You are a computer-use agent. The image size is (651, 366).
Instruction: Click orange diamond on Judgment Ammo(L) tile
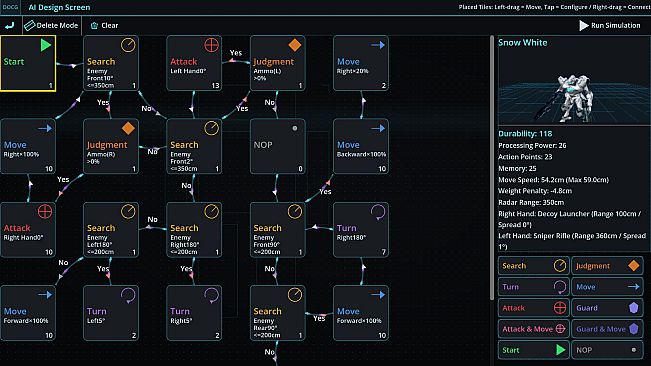[295, 45]
